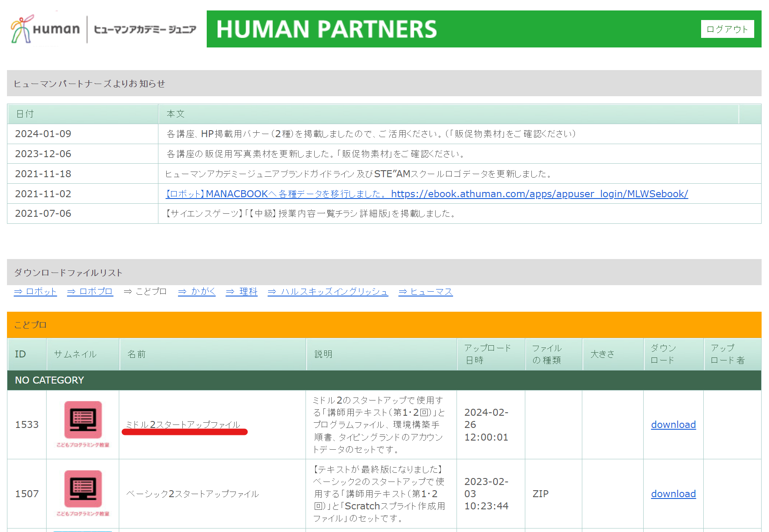The image size is (769, 532).
Task: Go to the 理科 category
Action: [x=242, y=291]
